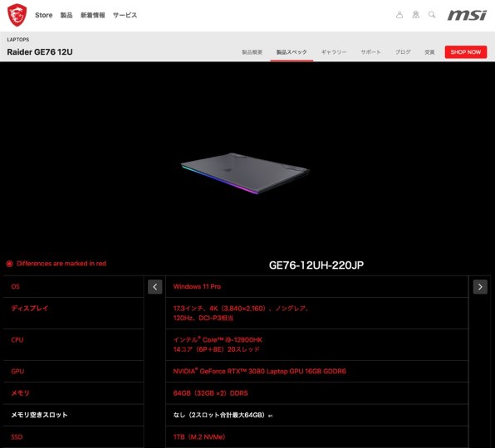Click the 1TB M.2 NVMe value
This screenshot has height=448, width=495.
click(x=199, y=437)
